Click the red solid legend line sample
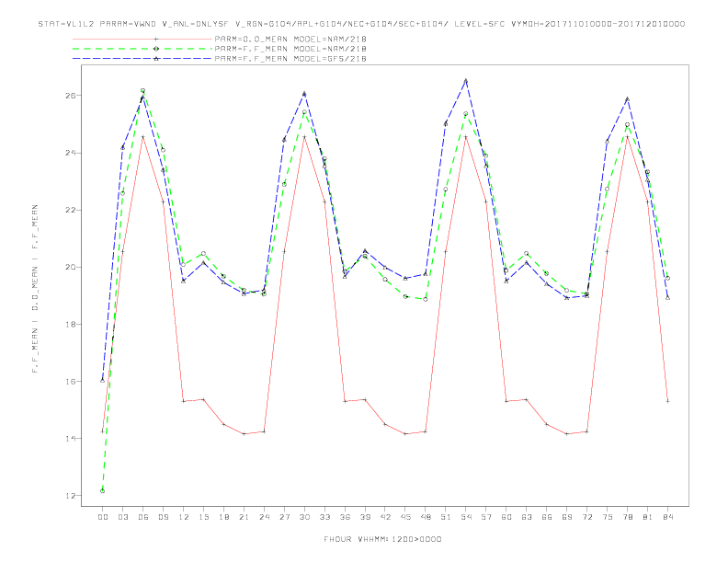The height and width of the screenshot is (563, 728). tap(142, 39)
